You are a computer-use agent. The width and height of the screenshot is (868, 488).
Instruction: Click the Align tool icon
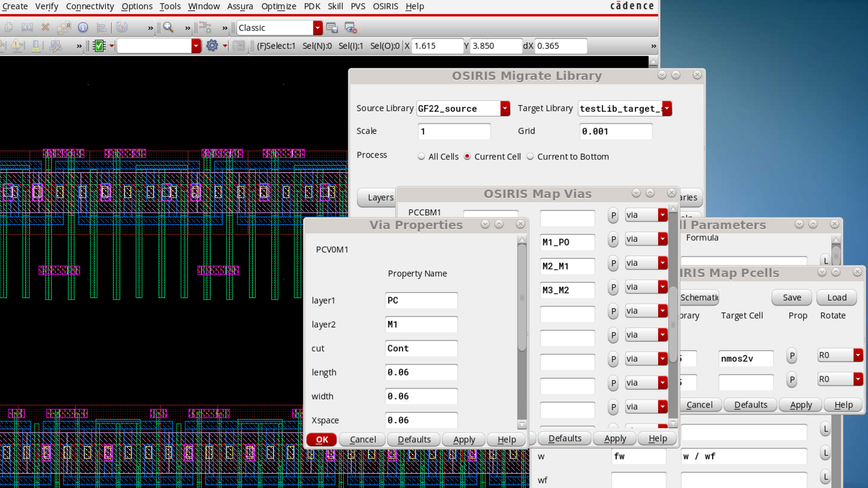(x=102, y=28)
